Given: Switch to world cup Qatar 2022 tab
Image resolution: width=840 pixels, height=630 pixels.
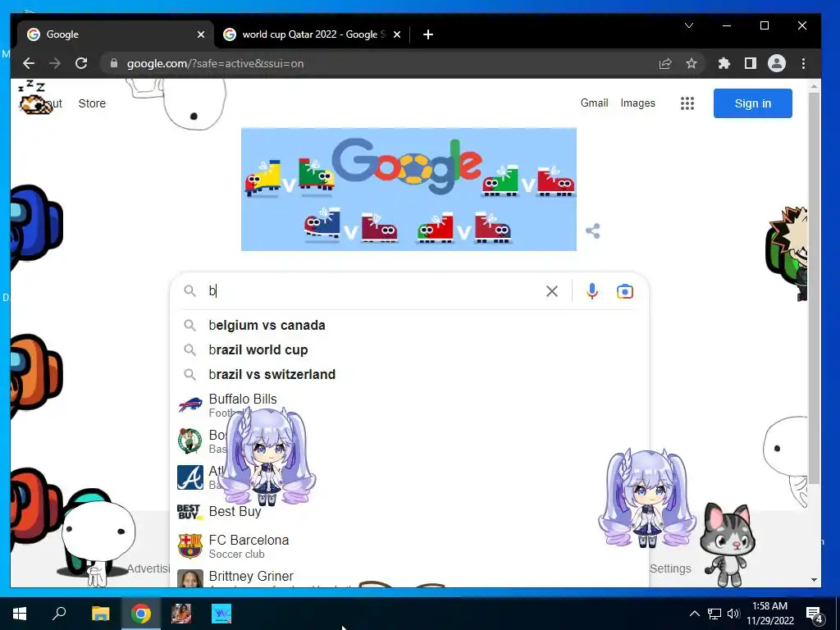Looking at the screenshot, I should pyautogui.click(x=312, y=34).
